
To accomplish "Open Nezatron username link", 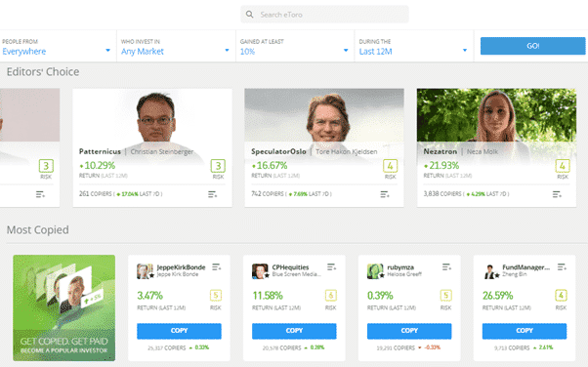I will click(x=441, y=151).
